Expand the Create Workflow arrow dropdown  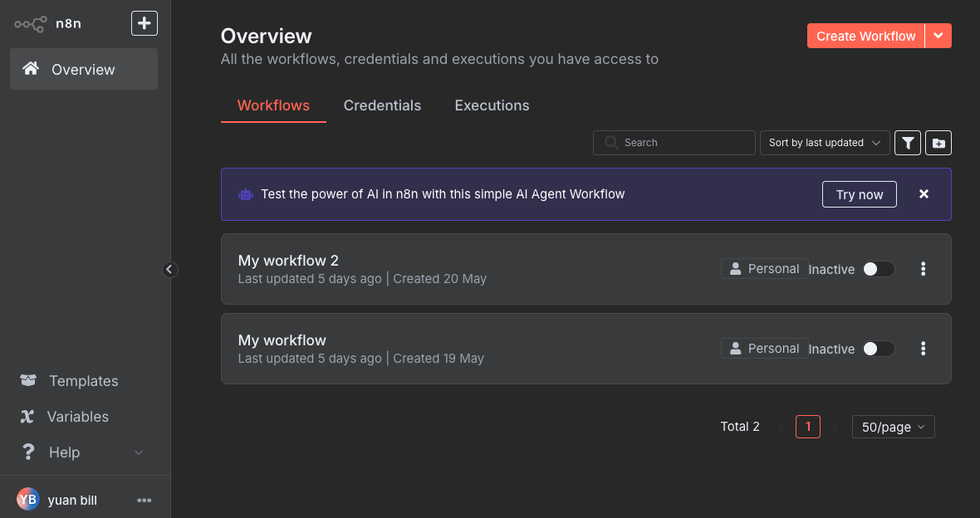tap(938, 36)
